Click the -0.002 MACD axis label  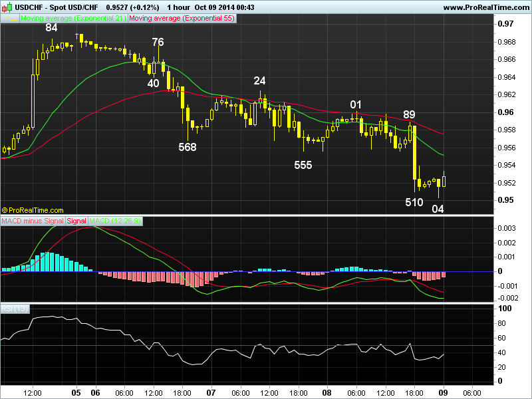(507, 298)
